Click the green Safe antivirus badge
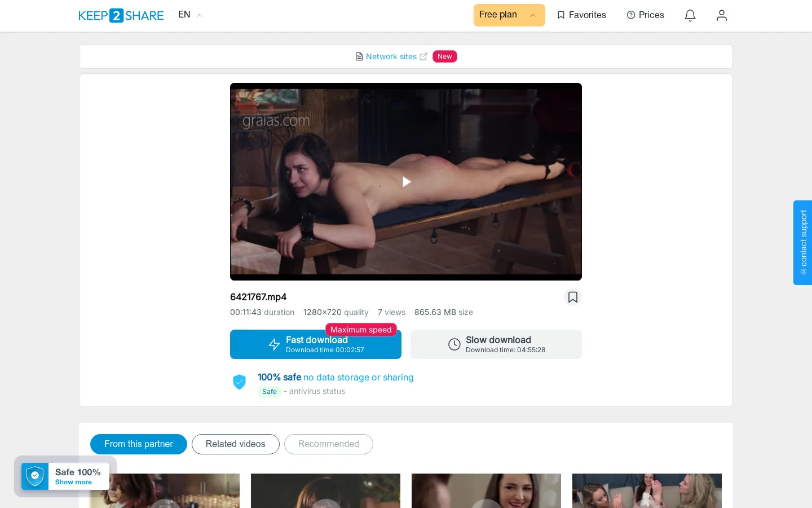This screenshot has height=508, width=812. [x=270, y=392]
